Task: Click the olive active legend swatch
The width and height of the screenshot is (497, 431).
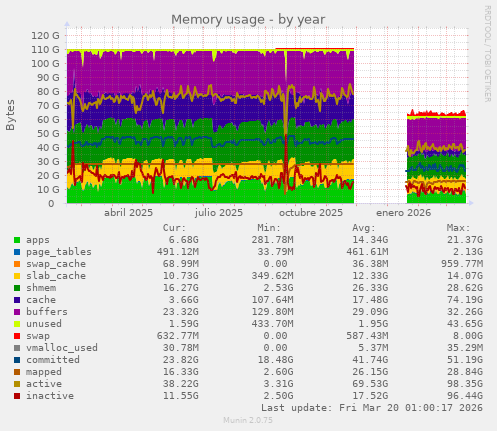Action: [x=17, y=384]
